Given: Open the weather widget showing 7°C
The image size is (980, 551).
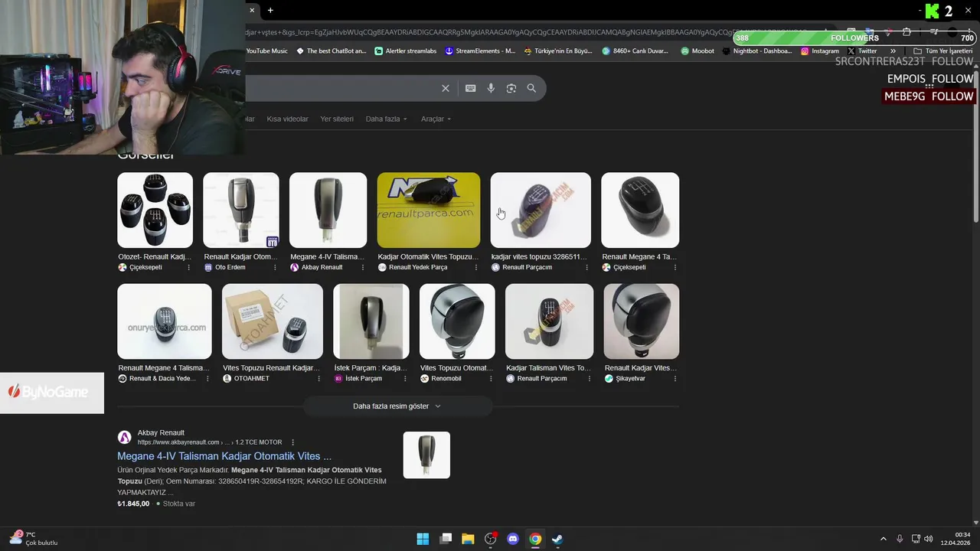Looking at the screenshot, I should pyautogui.click(x=33, y=539).
